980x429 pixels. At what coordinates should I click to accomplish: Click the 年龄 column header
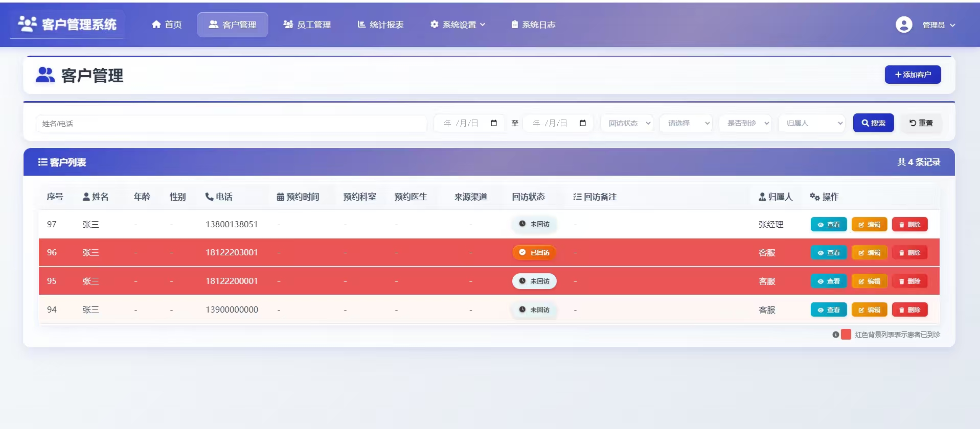(x=142, y=197)
